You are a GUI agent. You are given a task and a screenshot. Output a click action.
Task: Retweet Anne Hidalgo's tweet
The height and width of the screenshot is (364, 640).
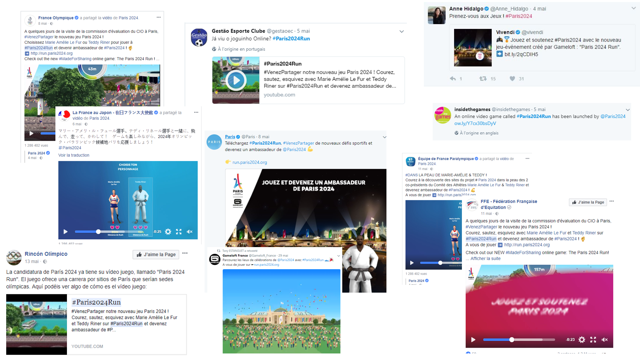coord(483,79)
